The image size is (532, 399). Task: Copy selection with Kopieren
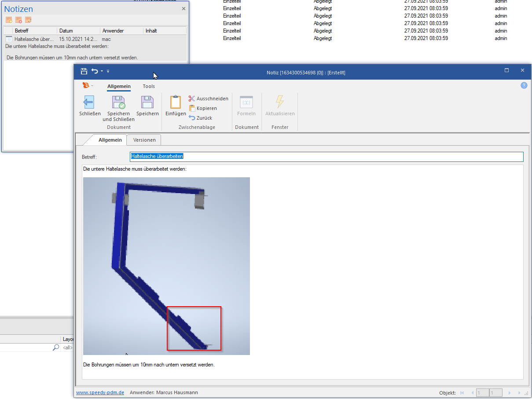pos(203,108)
